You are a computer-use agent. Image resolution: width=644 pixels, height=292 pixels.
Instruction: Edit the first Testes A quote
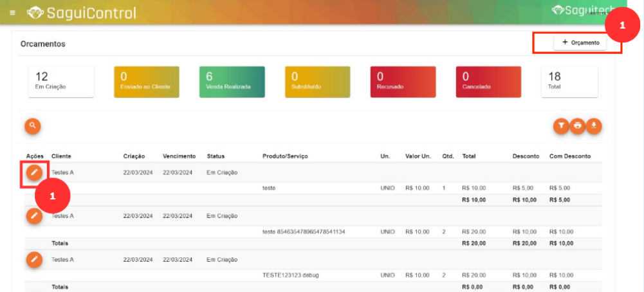point(35,172)
